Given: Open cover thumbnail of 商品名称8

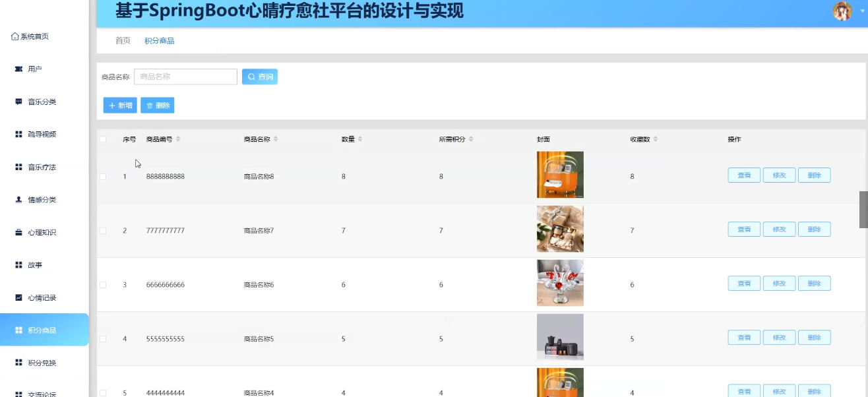Looking at the screenshot, I should click(x=560, y=175).
